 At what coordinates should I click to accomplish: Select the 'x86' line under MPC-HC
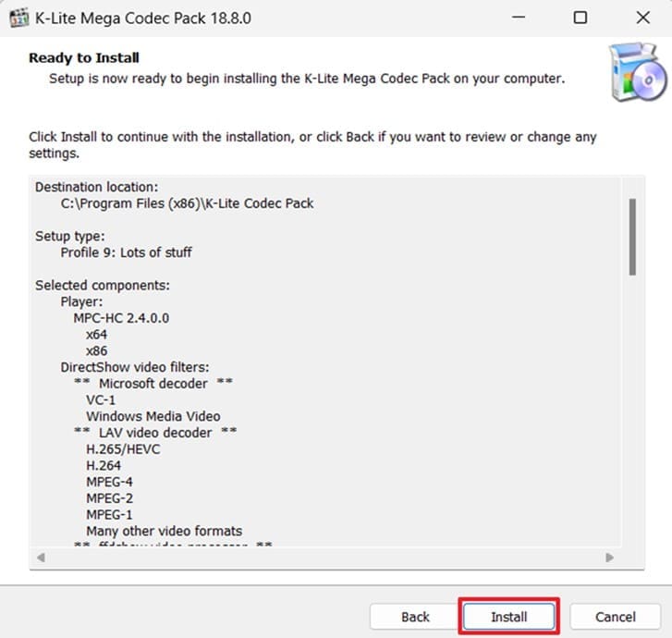96,350
